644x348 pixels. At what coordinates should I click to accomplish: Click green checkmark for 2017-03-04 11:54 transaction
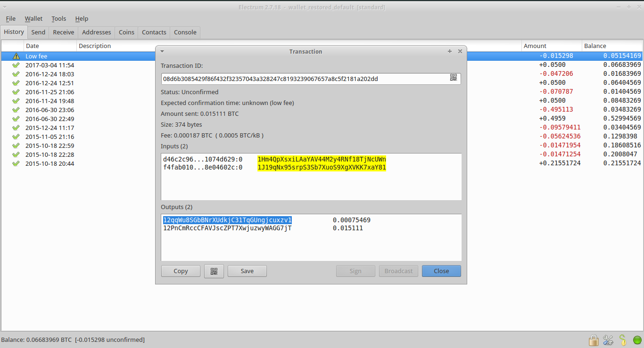(x=16, y=65)
